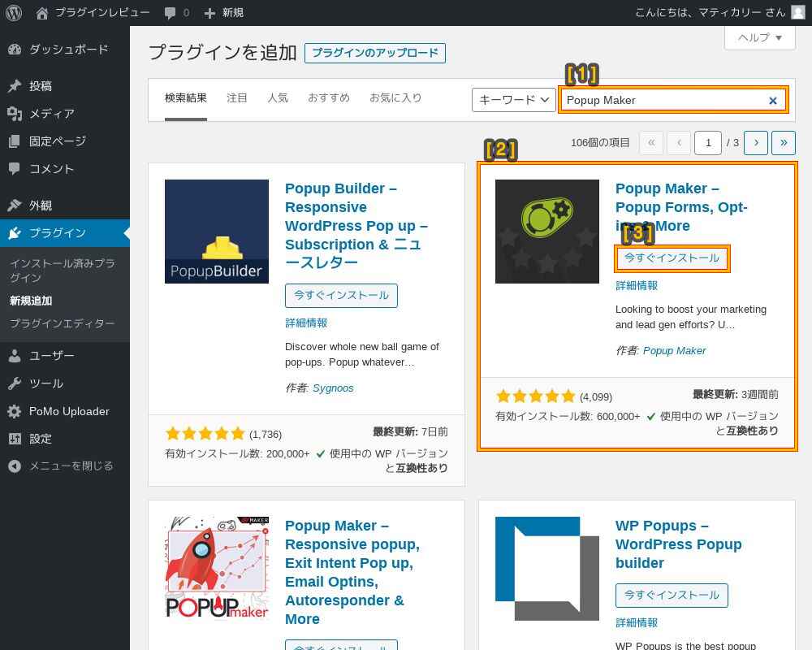Visit site via home icon プラグインレビュー
The width and height of the screenshot is (812, 650).
(42, 13)
